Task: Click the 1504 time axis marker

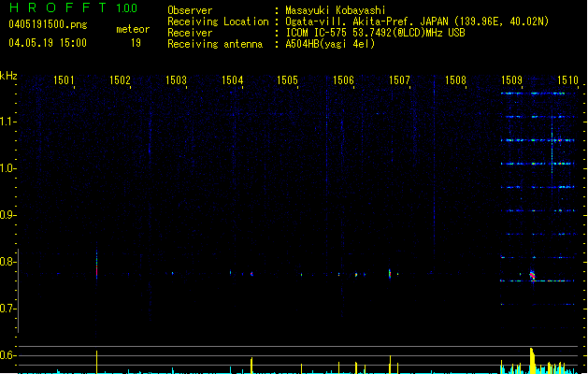Action: (232, 79)
